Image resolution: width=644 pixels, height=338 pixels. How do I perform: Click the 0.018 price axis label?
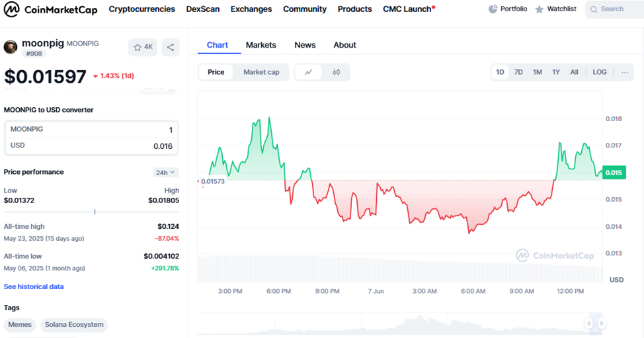pos(614,119)
